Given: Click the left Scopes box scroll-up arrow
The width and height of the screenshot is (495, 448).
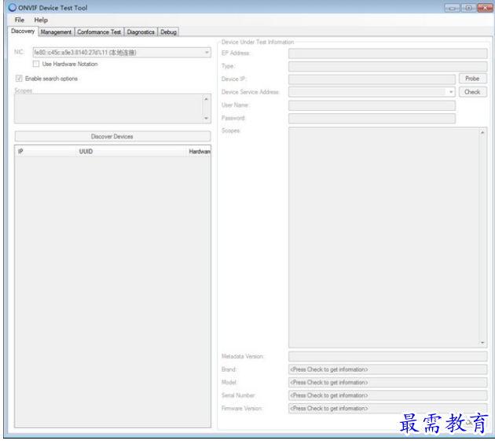Looking at the screenshot, I should [206, 99].
